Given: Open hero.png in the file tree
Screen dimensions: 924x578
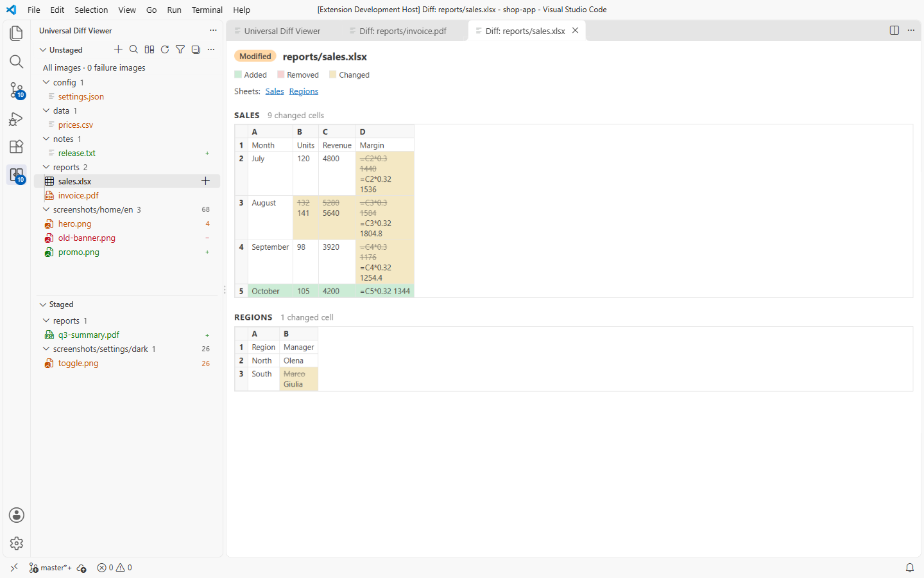Looking at the screenshot, I should (x=74, y=223).
